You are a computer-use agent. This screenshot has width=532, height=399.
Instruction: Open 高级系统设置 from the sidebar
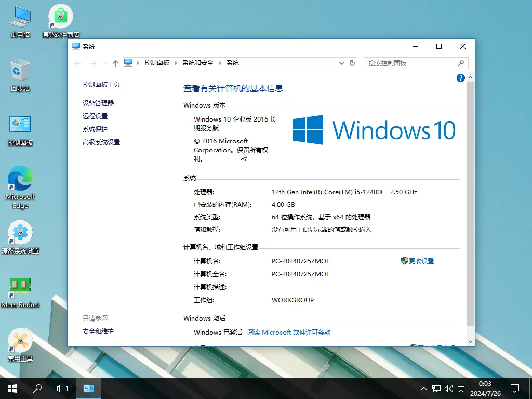tap(101, 142)
